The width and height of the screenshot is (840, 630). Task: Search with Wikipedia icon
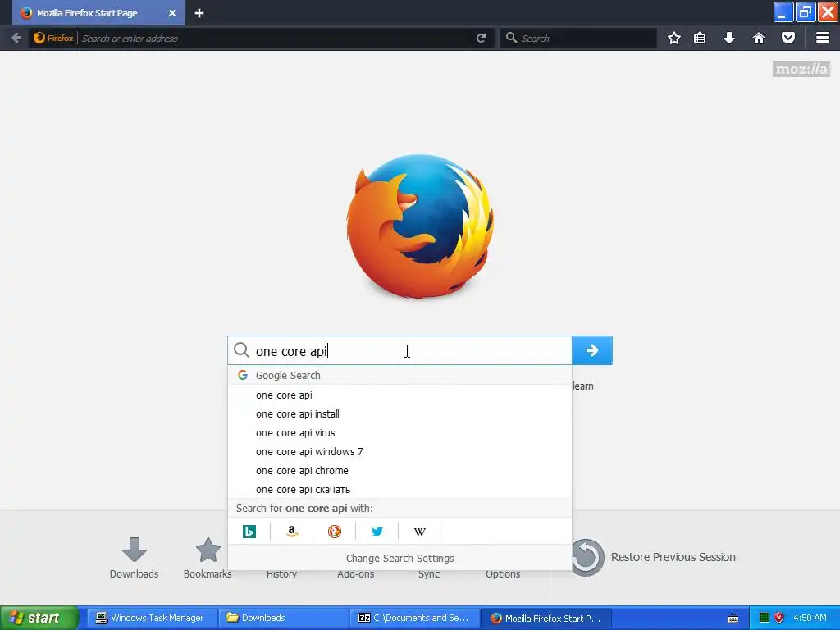(419, 532)
